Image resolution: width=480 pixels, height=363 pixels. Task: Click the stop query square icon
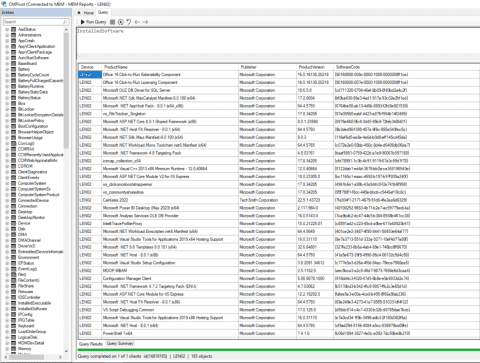point(113,22)
